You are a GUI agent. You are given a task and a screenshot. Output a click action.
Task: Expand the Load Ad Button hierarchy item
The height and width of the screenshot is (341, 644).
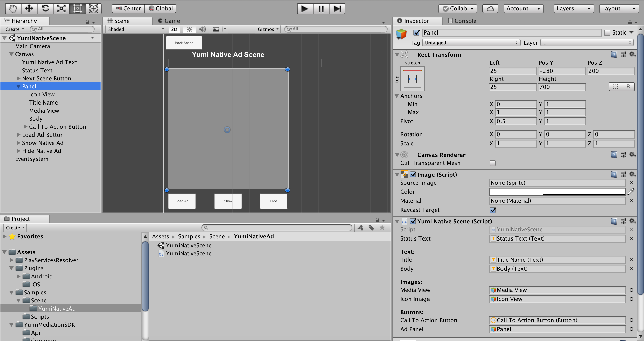(18, 135)
